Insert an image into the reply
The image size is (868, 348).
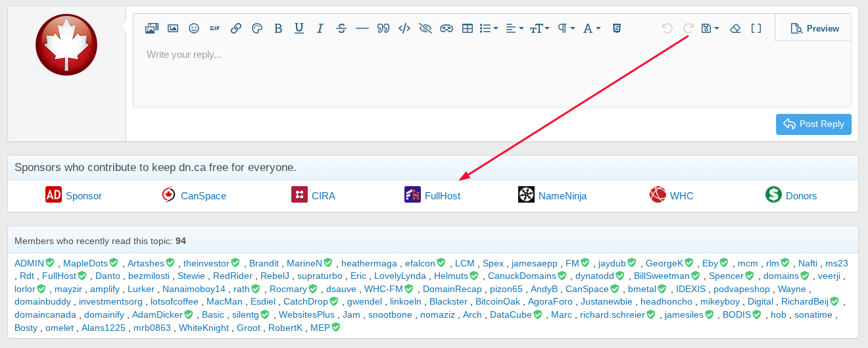173,28
